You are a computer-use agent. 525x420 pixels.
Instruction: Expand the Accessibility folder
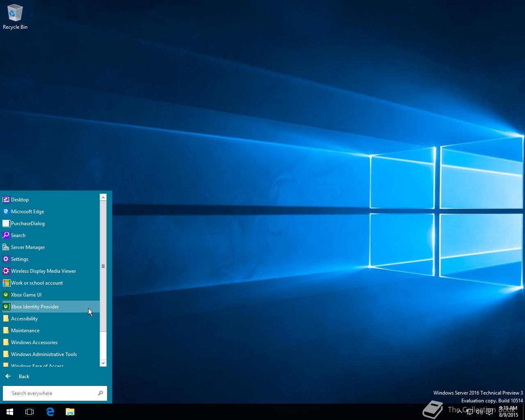pyautogui.click(x=51, y=319)
